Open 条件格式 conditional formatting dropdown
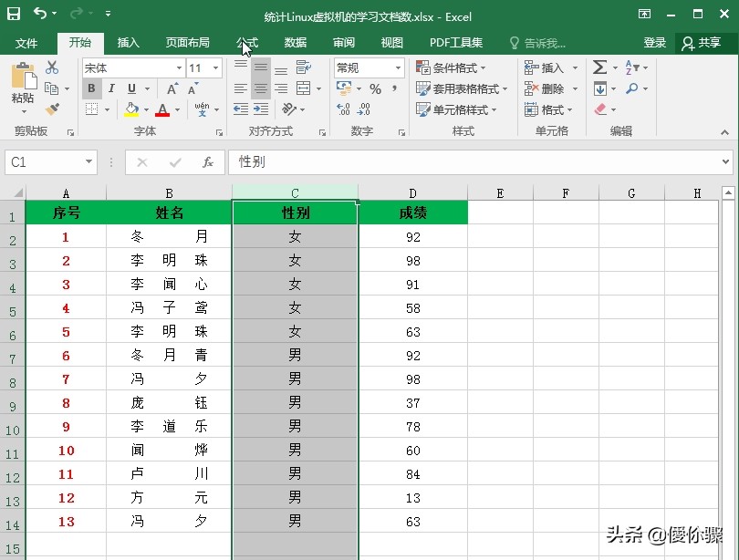The width and height of the screenshot is (739, 560). pos(451,67)
